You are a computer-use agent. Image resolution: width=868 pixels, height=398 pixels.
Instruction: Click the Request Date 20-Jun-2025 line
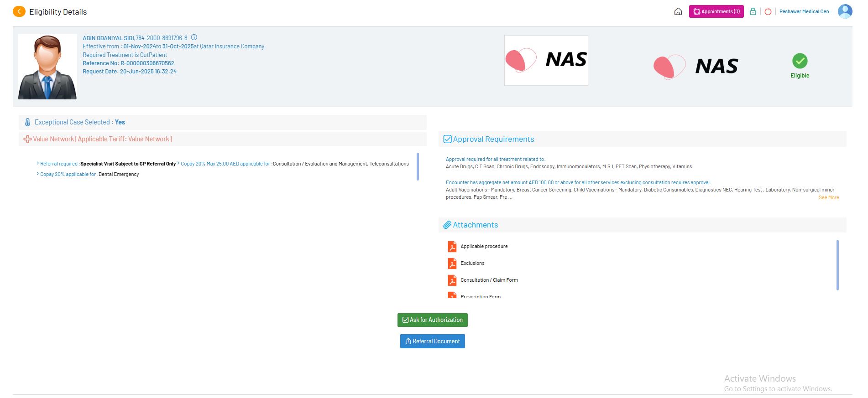[130, 72]
